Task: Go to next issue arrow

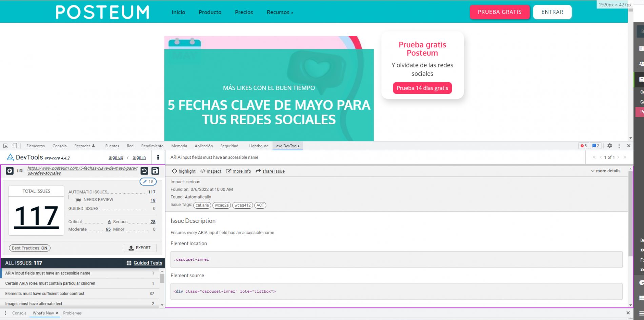Action: tap(618, 157)
